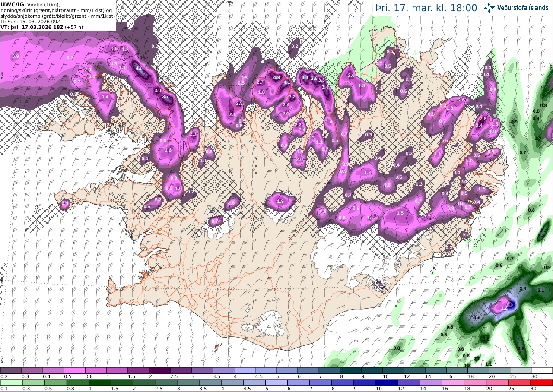Pick the bottom legend row 10 deep blue swatch
This screenshot has width=553, height=392.
pyautogui.click(x=386, y=383)
